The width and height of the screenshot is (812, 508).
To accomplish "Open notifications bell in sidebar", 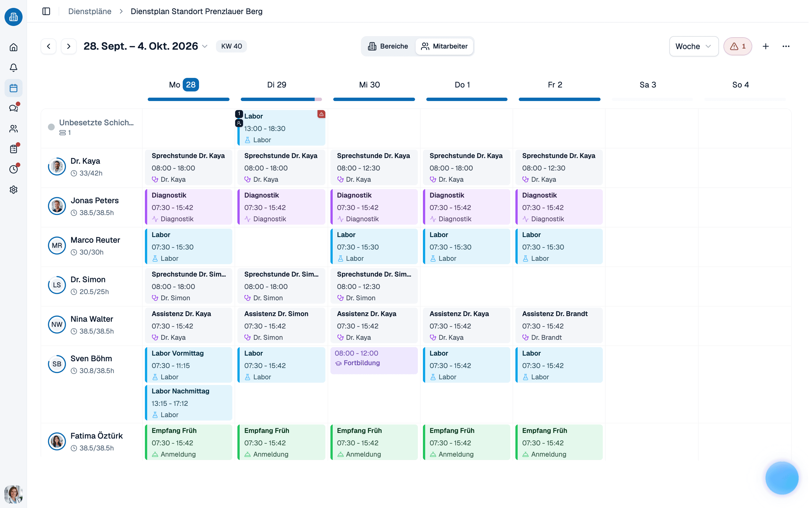I will click(14, 68).
